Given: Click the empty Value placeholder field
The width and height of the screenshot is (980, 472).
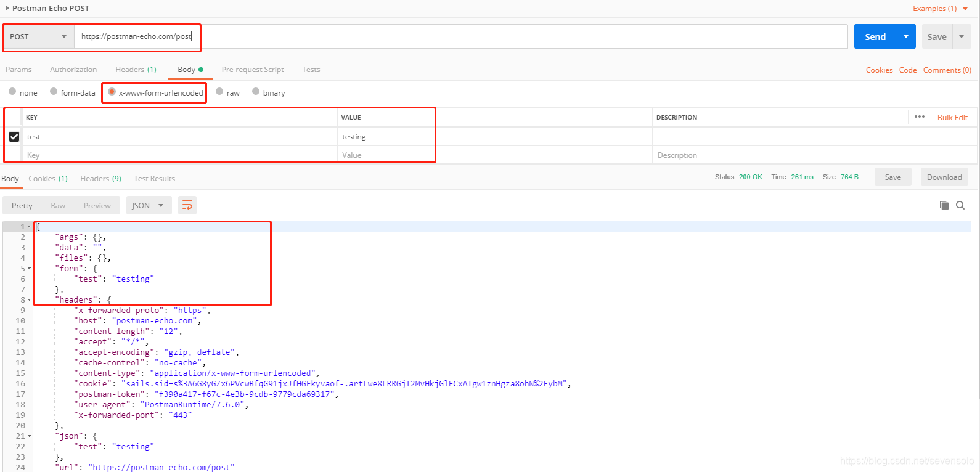Looking at the screenshot, I should coord(495,155).
